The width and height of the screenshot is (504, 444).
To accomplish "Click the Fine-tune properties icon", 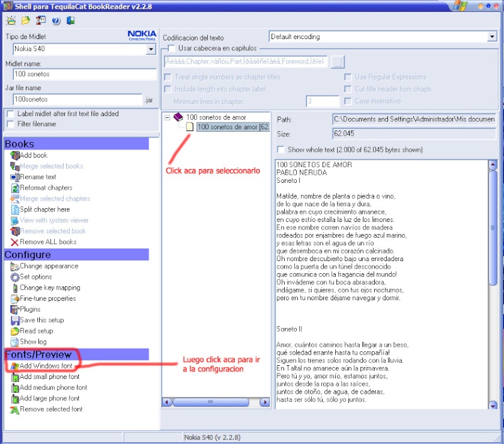I will [14, 299].
